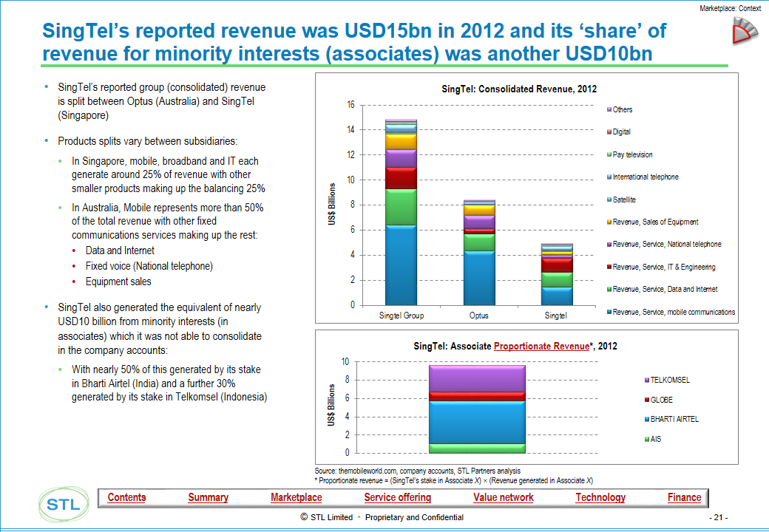This screenshot has width=769, height=532.
Task: Select the Digital legend swatch
Action: pos(609,132)
